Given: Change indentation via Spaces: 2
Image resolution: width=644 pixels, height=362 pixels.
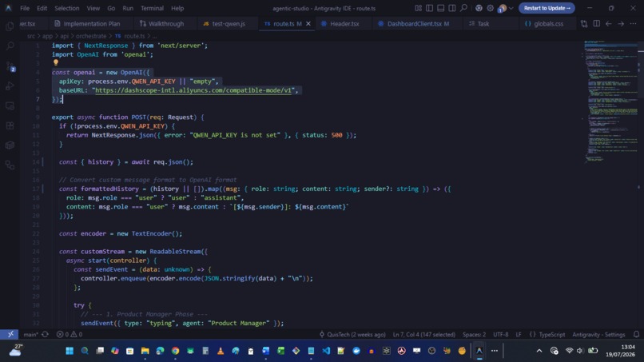Looking at the screenshot, I should pyautogui.click(x=474, y=335).
